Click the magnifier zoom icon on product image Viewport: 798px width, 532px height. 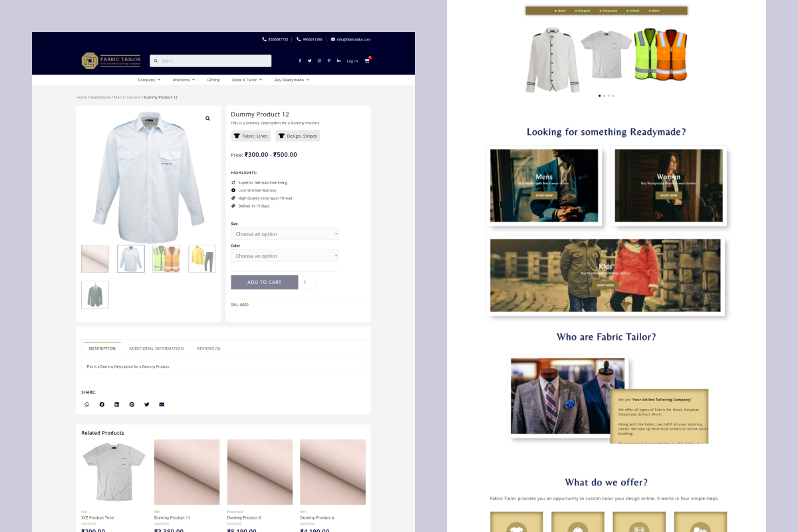pyautogui.click(x=207, y=118)
